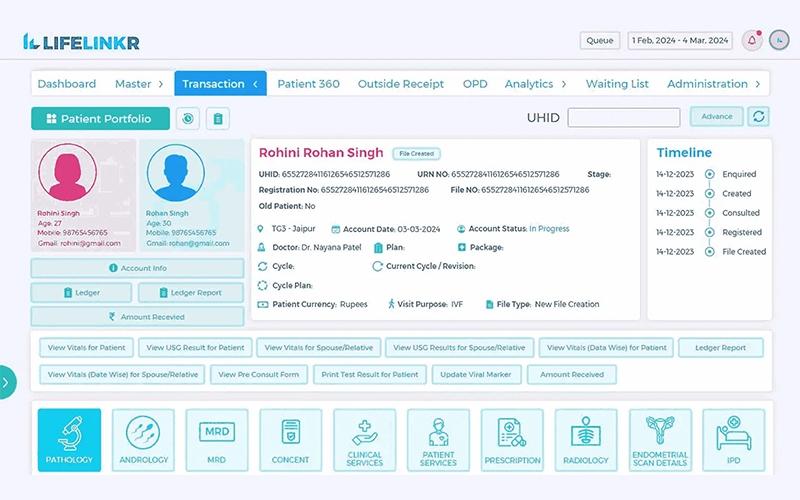Image resolution: width=800 pixels, height=500 pixels.
Task: Open Account Info
Action: [x=137, y=268]
